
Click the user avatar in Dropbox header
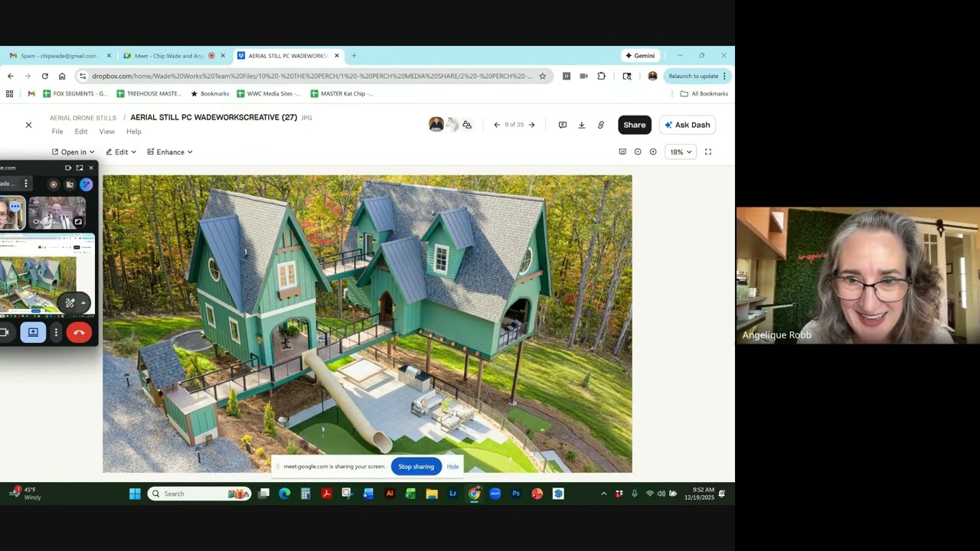click(x=436, y=125)
